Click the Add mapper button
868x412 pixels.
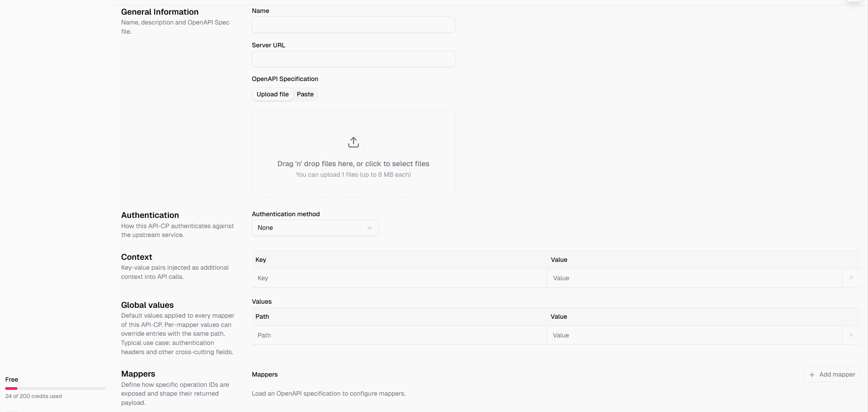pyautogui.click(x=832, y=375)
